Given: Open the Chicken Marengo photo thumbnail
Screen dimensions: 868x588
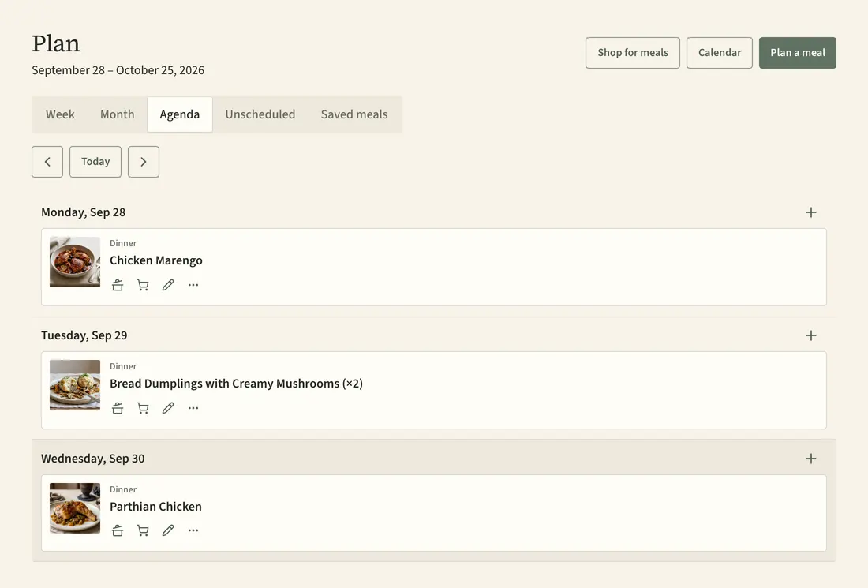Looking at the screenshot, I should [75, 262].
